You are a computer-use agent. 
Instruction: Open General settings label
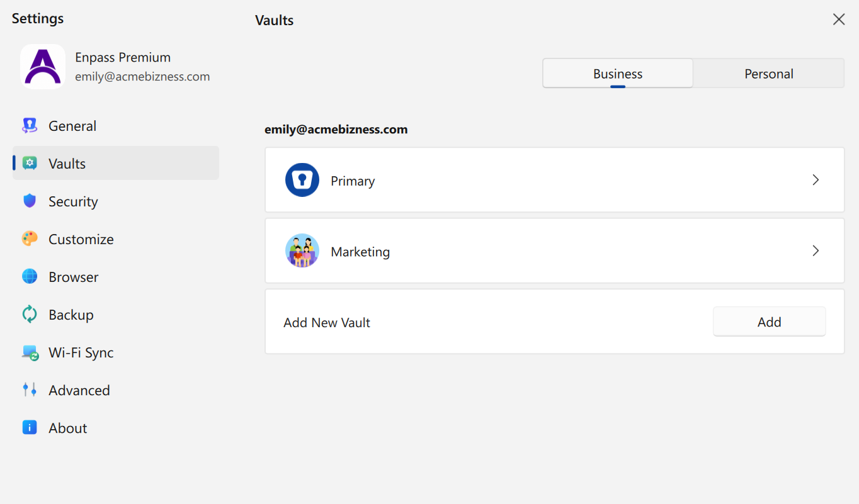tap(72, 126)
